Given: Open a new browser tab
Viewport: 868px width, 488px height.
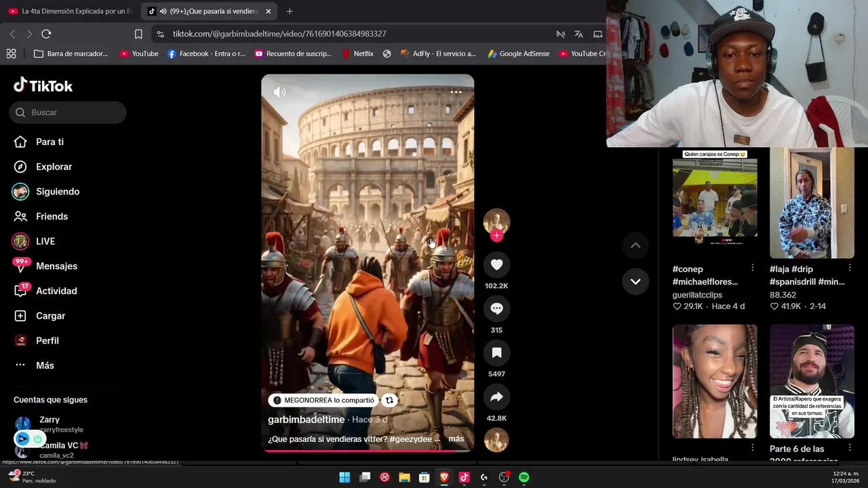Looking at the screenshot, I should [x=290, y=12].
